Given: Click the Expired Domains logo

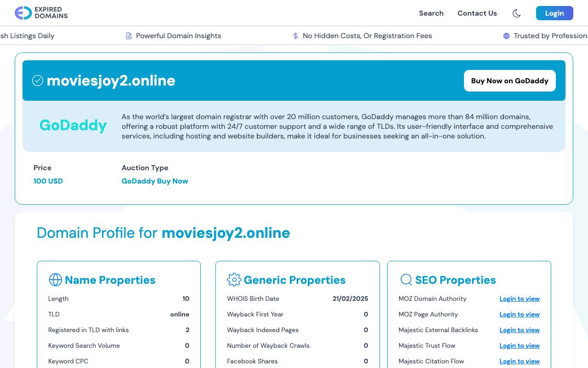Looking at the screenshot, I should tap(41, 13).
